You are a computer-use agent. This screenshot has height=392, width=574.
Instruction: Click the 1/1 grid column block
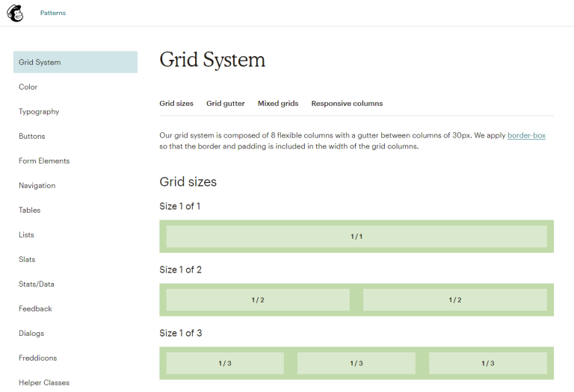point(357,237)
